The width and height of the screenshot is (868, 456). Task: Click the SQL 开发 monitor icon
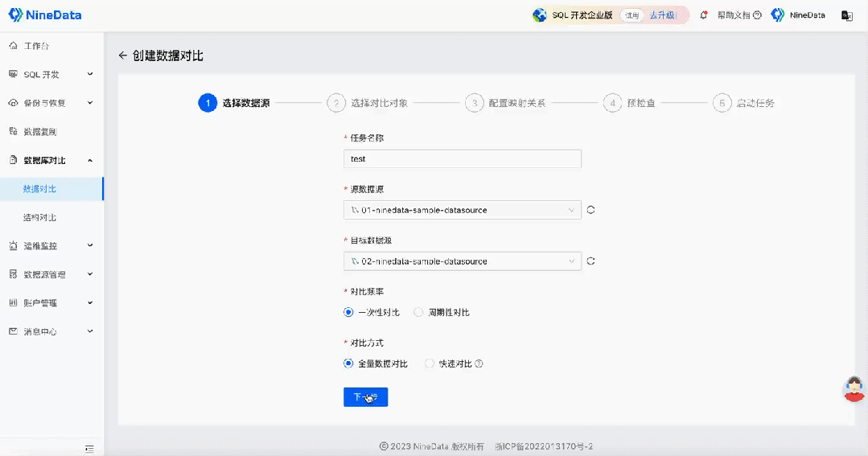(x=14, y=74)
